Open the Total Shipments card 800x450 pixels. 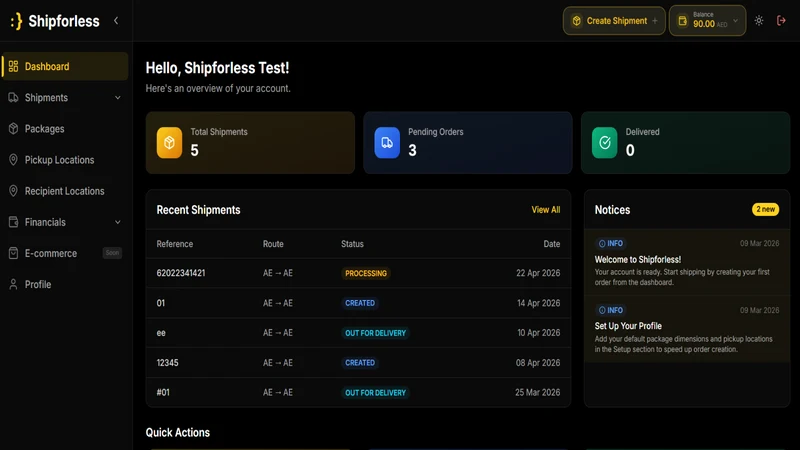[250, 143]
